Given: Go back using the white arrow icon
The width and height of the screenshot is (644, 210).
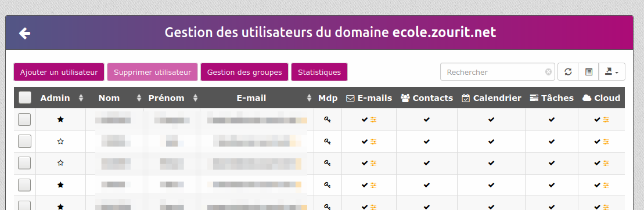Looking at the screenshot, I should pos(24,33).
